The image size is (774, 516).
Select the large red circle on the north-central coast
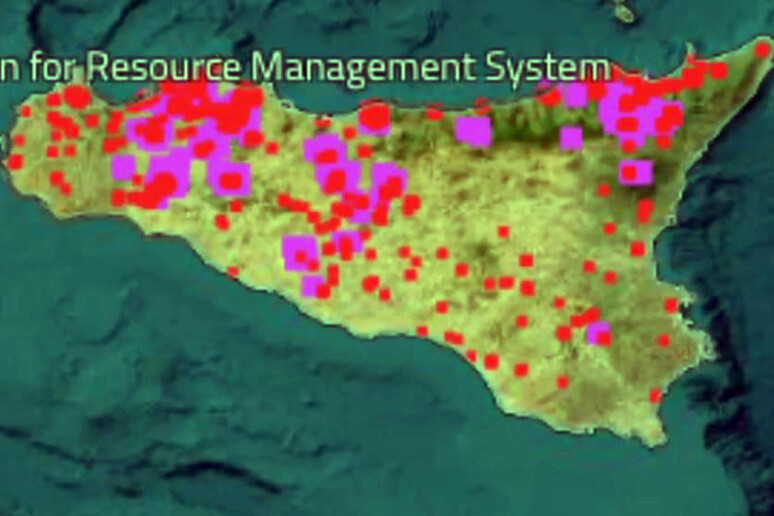click(x=375, y=119)
